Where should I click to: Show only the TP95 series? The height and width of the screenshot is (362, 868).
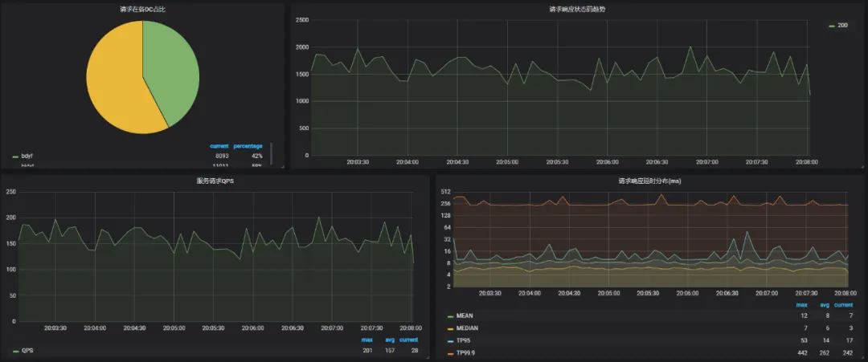464,340
